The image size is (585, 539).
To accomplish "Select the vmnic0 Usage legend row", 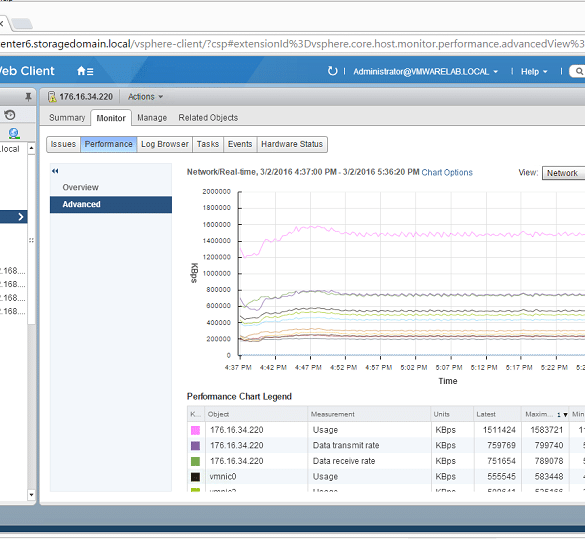I will point(386,477).
